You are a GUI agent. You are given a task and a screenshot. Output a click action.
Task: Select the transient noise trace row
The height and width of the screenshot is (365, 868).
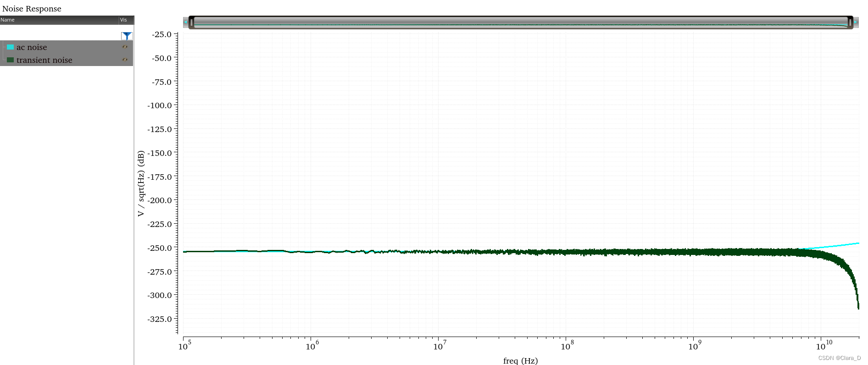point(67,60)
